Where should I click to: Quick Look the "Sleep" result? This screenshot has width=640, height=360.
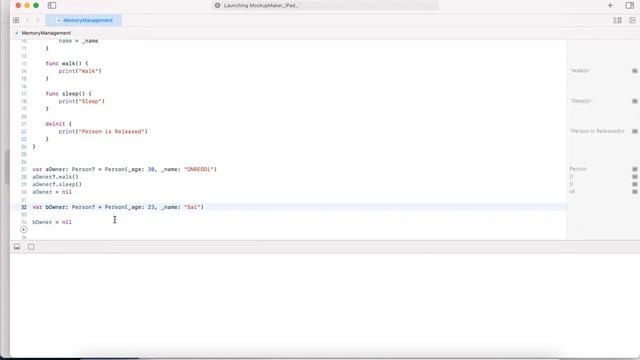[x=635, y=101]
